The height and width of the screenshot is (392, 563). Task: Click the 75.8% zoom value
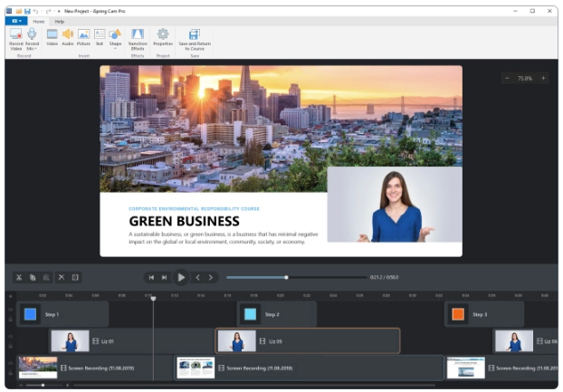[525, 78]
